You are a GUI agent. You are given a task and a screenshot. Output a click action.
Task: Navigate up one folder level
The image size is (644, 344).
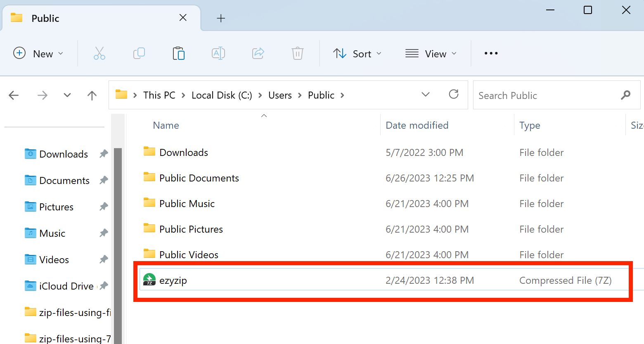(x=92, y=95)
